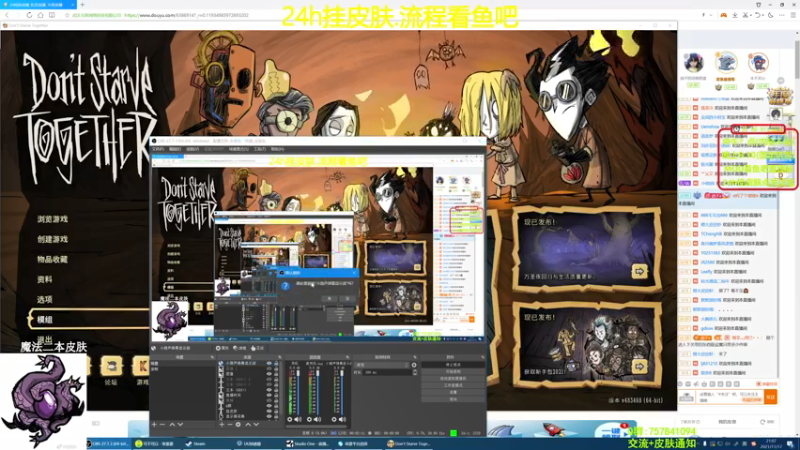Click the orange send button in the chat
The width and height of the screenshot is (800, 450).
tap(770, 396)
